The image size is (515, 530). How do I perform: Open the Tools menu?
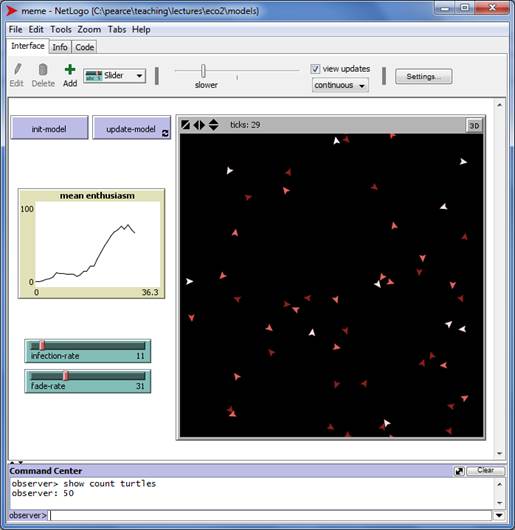[x=61, y=30]
